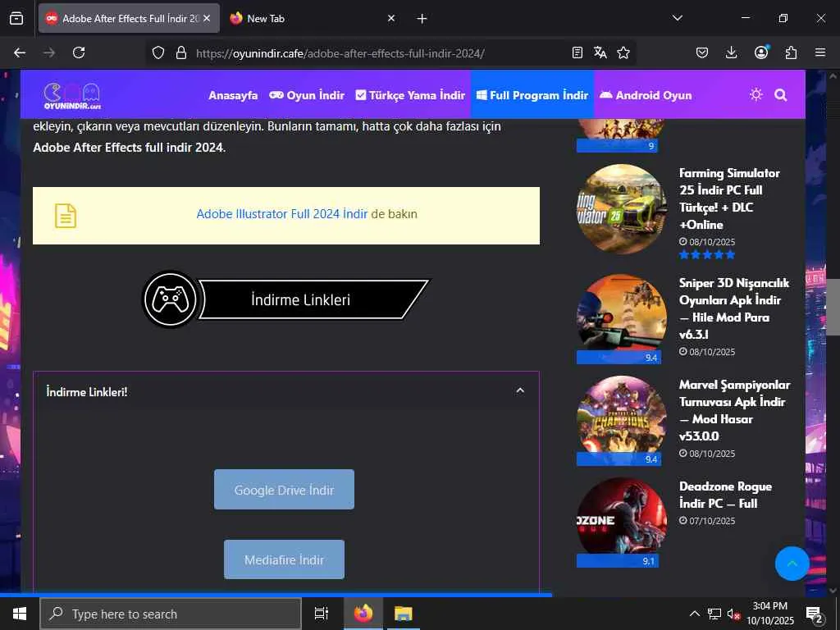The height and width of the screenshot is (630, 840).
Task: List all tabs dropdown arrow
Action: coord(677,18)
